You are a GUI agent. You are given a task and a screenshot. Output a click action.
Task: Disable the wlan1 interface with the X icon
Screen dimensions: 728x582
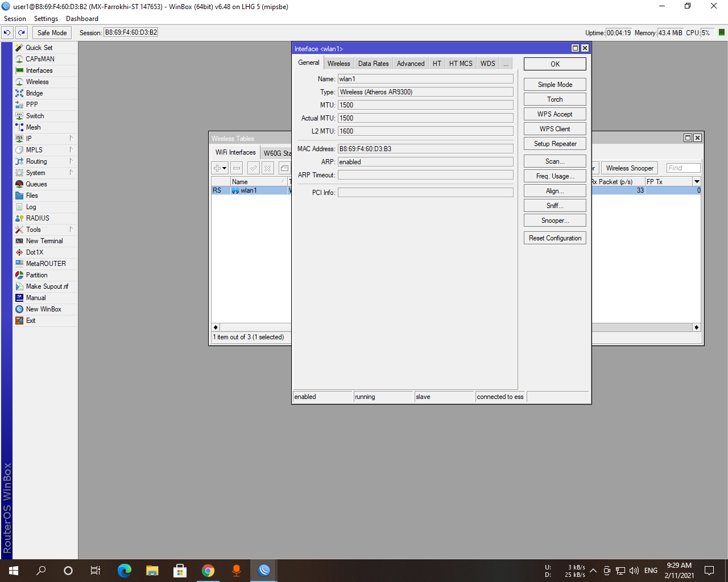(x=266, y=168)
